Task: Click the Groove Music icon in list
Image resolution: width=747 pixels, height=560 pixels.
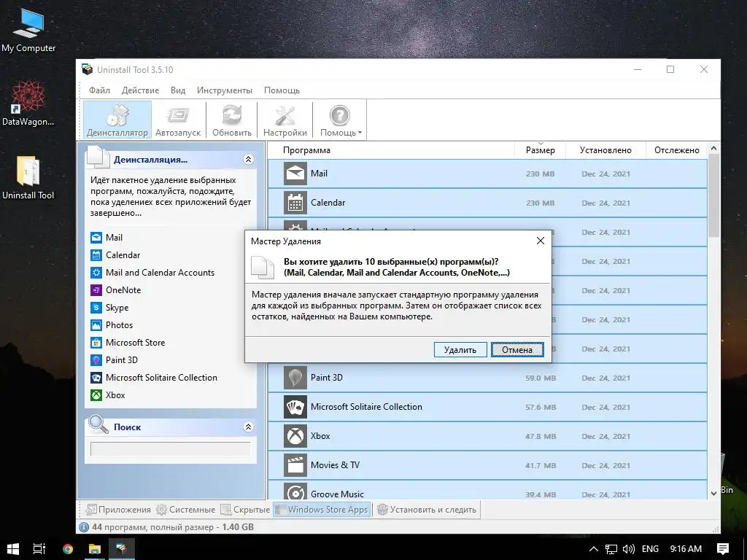Action: pyautogui.click(x=295, y=491)
